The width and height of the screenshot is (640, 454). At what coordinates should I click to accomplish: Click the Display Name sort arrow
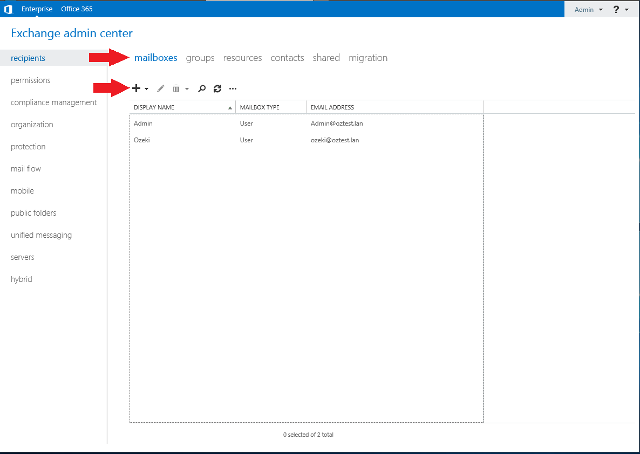coord(230,108)
